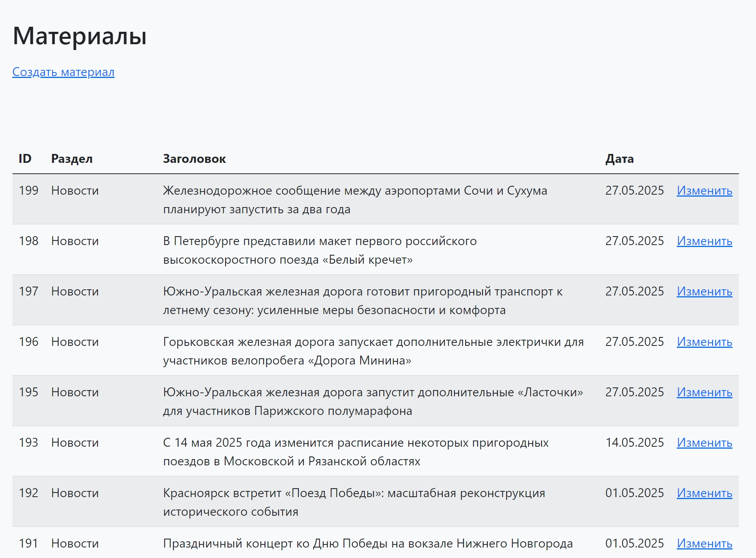
Task: Click date 14.05.2025 in row 193
Action: [635, 442]
